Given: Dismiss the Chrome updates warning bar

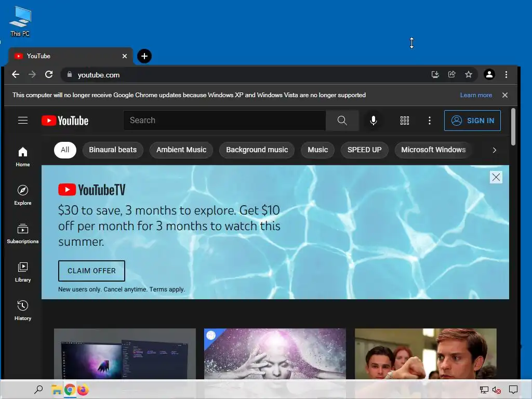Looking at the screenshot, I should (505, 95).
